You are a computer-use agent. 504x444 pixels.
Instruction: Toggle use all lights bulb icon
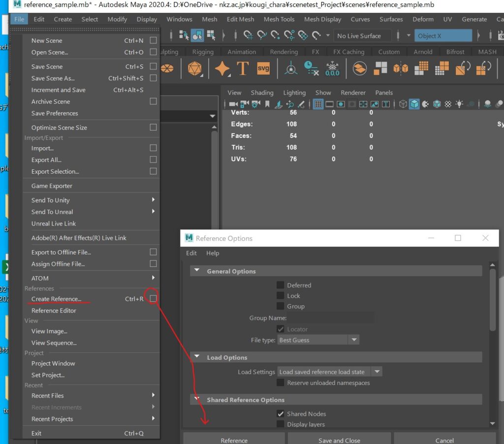click(x=459, y=104)
